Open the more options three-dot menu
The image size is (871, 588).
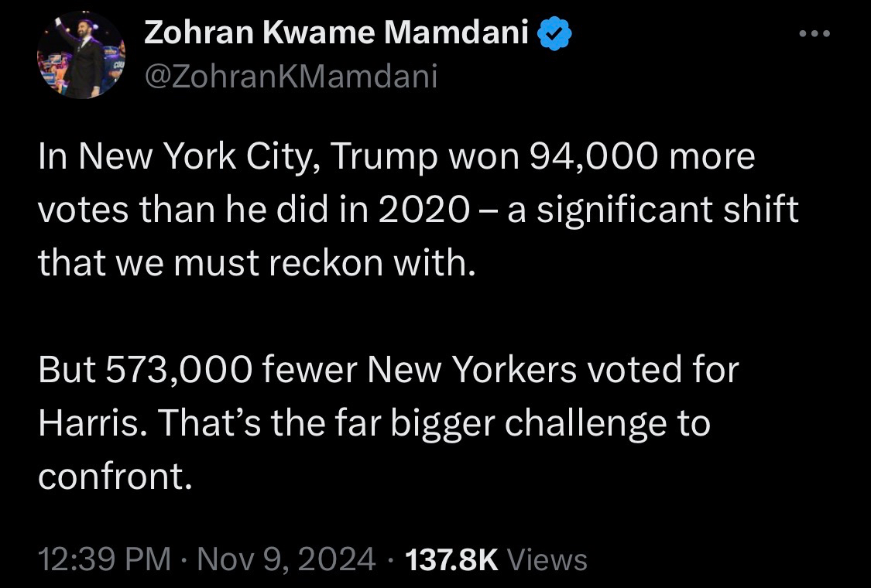click(814, 34)
